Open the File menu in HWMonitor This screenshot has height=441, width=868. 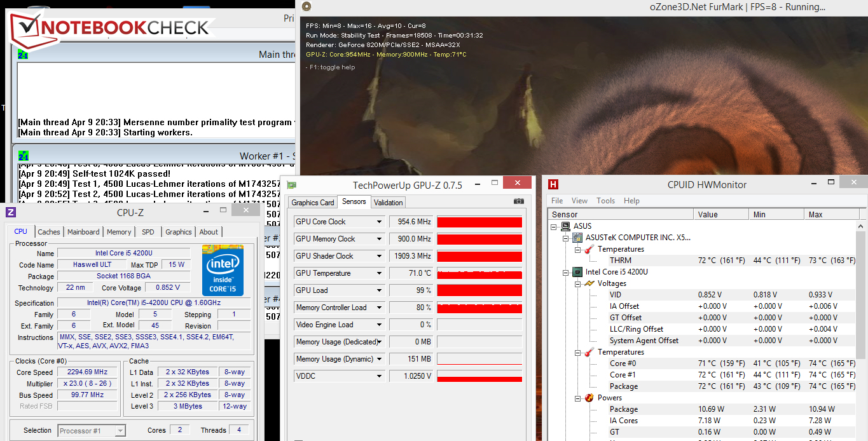click(x=557, y=201)
